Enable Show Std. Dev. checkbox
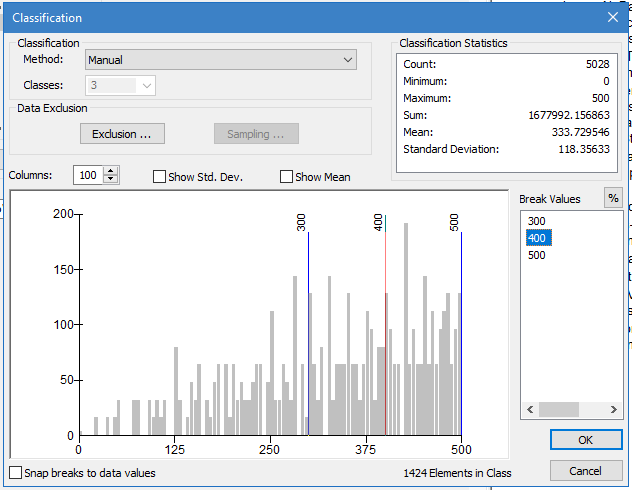Screen dimensions: 632x490 [x=160, y=177]
